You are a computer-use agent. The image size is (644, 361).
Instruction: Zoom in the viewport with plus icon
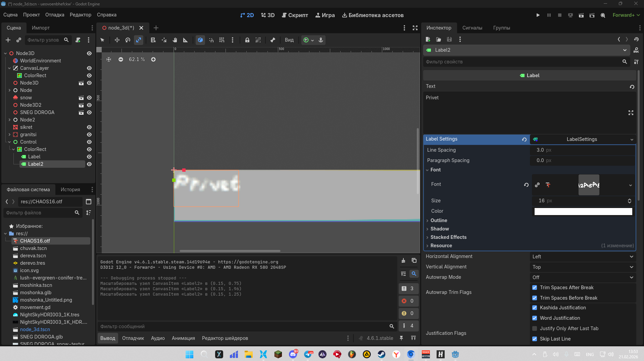click(x=153, y=59)
